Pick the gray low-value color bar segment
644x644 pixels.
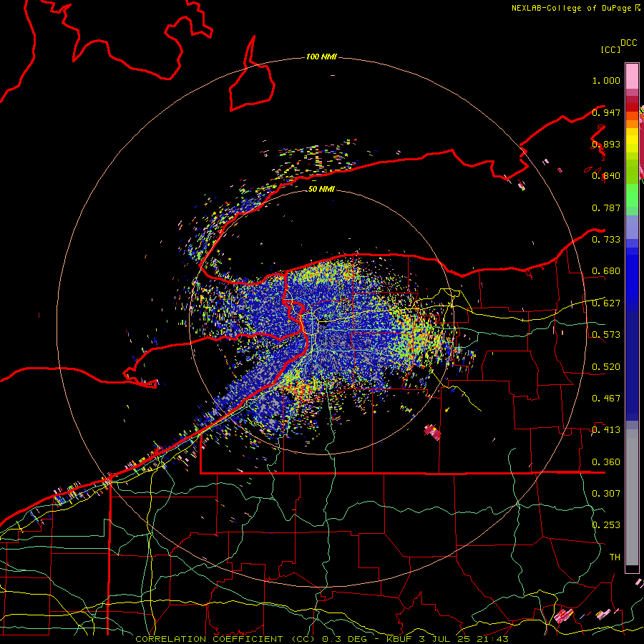pyautogui.click(x=632, y=497)
